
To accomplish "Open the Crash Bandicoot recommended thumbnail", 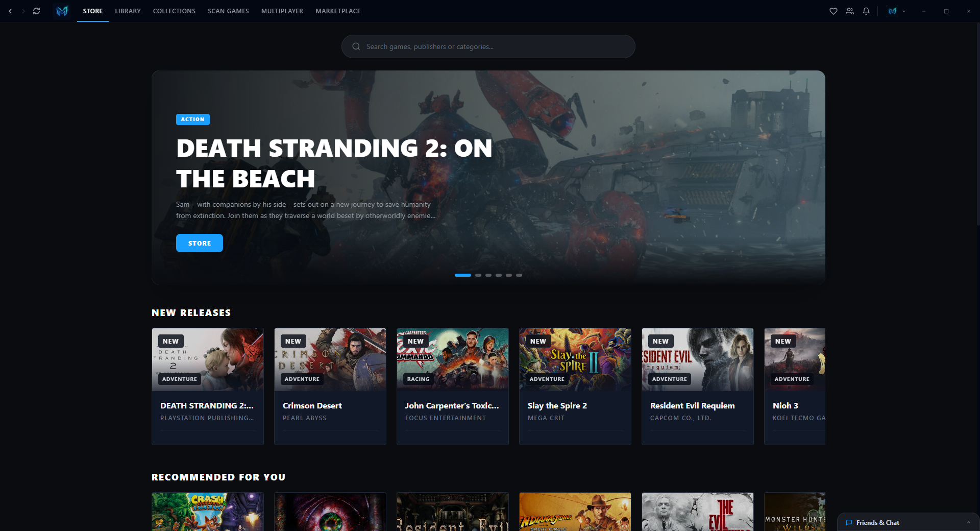I will pos(208,512).
